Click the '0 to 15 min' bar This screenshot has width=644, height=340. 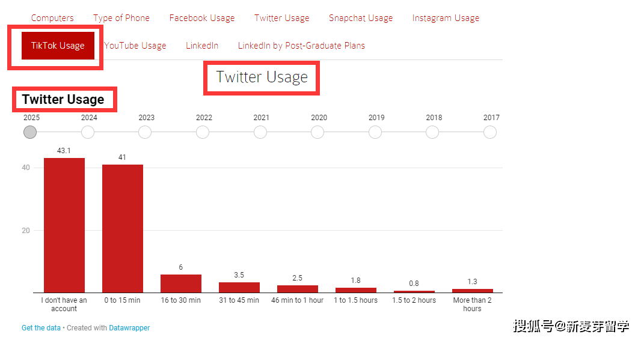click(123, 228)
